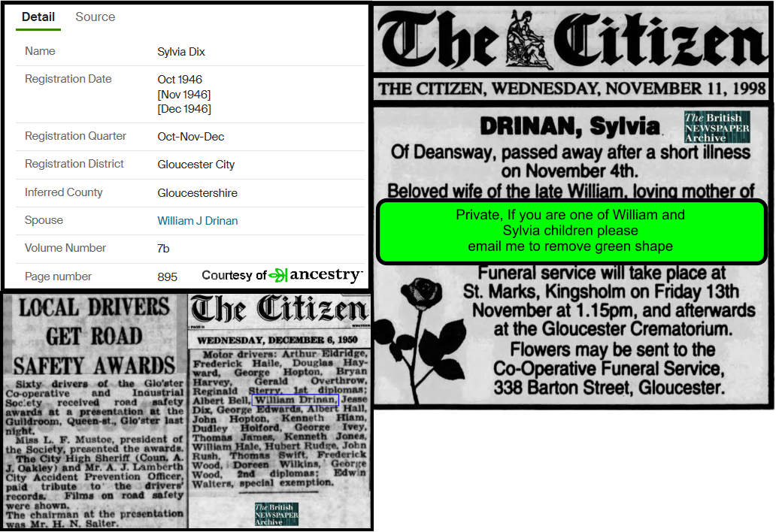This screenshot has height=532, width=779.
Task: Select the '[Dec 1946]' date entry
Action: (x=184, y=109)
